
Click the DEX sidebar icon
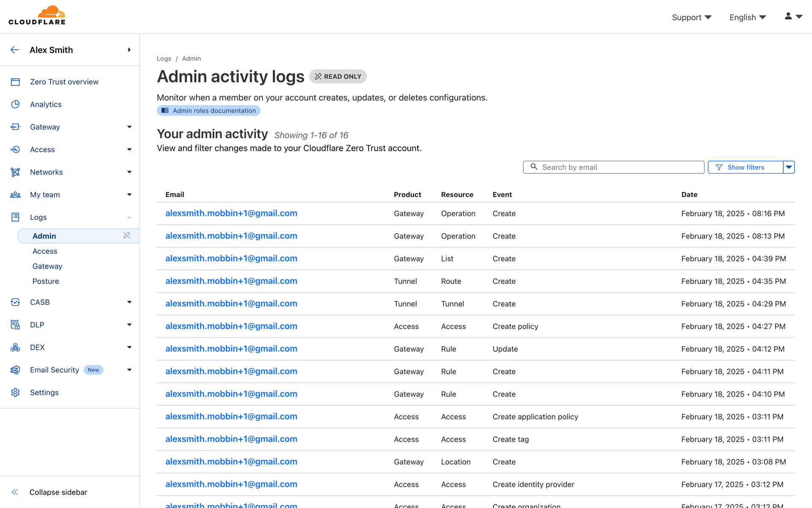pyautogui.click(x=15, y=347)
